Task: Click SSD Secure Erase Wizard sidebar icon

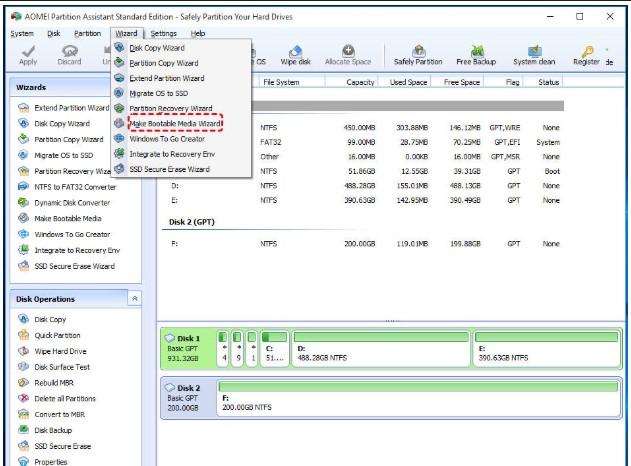Action: pos(23,266)
